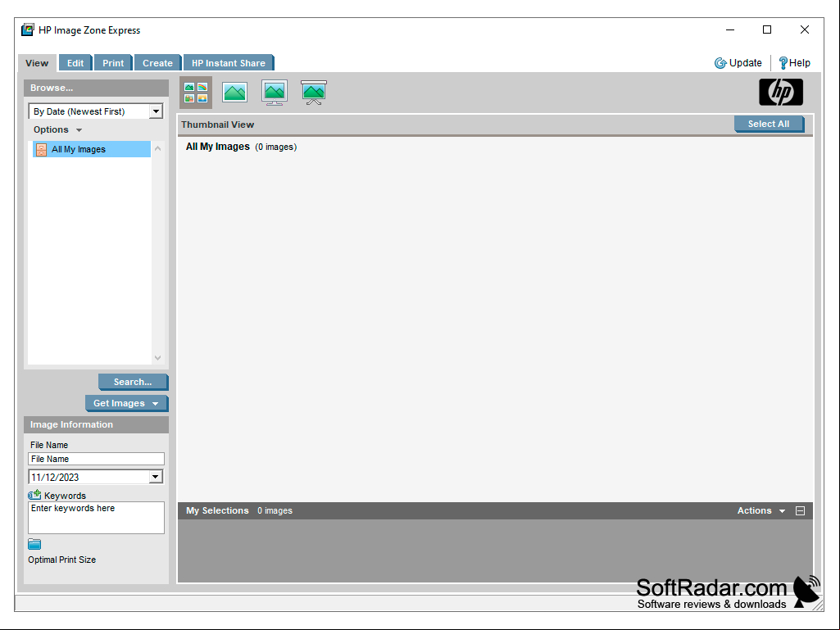Viewport: 840px width, 630px height.
Task: Click the Enter keywords here text box
Action: point(96,518)
